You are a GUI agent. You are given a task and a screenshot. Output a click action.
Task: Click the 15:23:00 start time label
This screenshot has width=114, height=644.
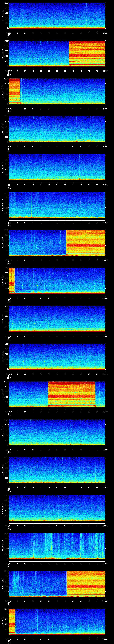coord(9,374)
